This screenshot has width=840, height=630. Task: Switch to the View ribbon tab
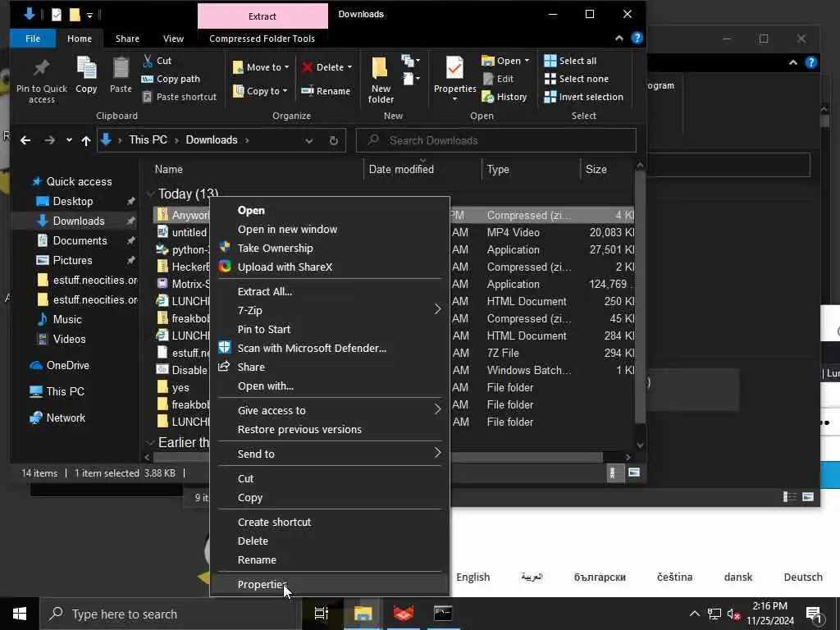173,39
